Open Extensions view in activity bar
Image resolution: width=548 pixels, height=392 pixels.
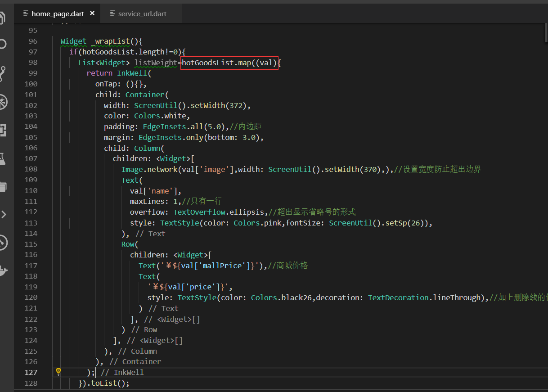coord(2,130)
